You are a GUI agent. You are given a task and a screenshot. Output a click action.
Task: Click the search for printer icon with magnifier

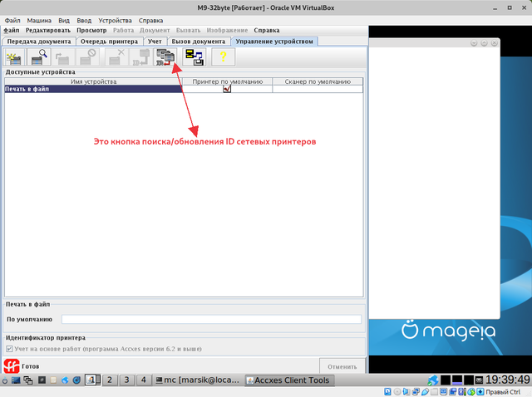point(39,56)
